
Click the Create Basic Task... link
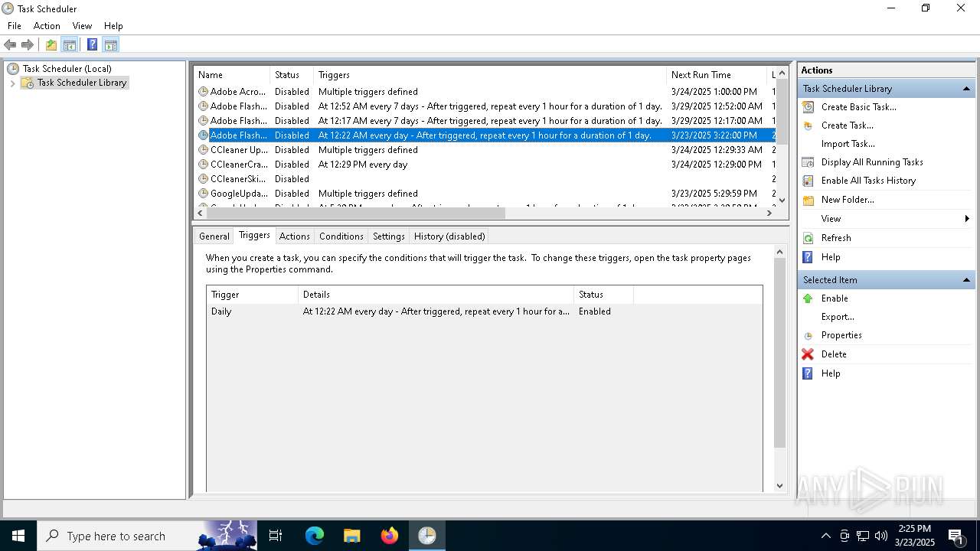click(859, 107)
